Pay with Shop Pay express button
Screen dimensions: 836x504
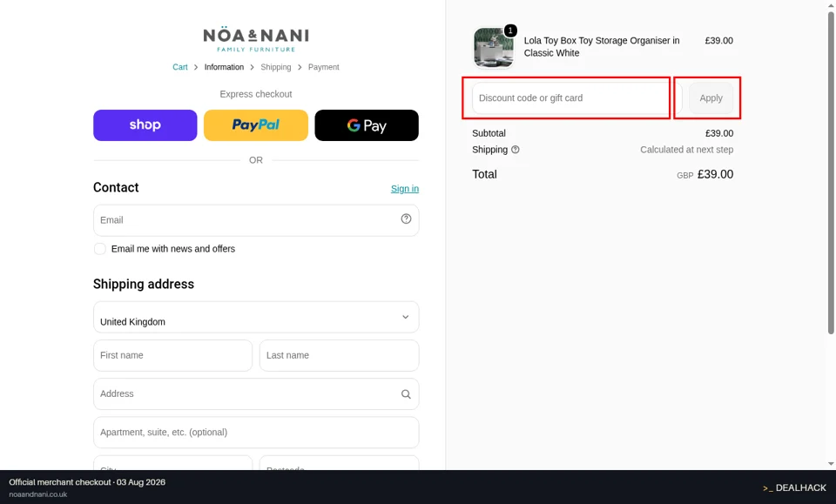145,125
